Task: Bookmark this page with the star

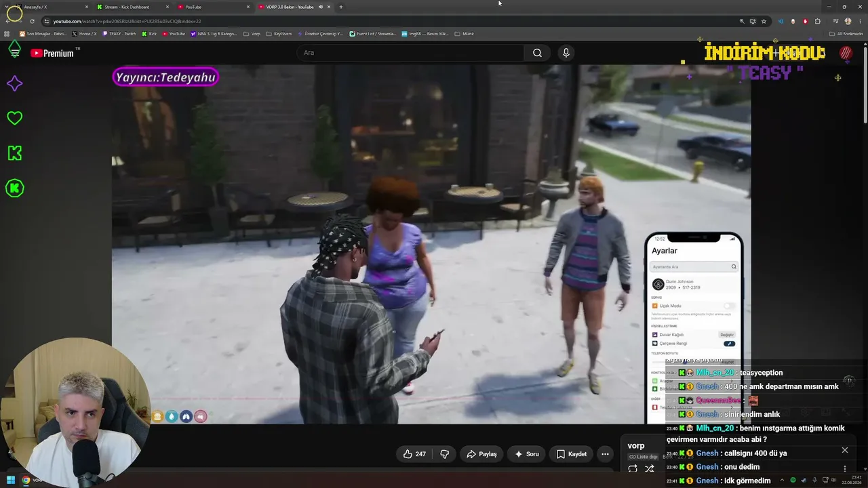Action: (x=764, y=21)
